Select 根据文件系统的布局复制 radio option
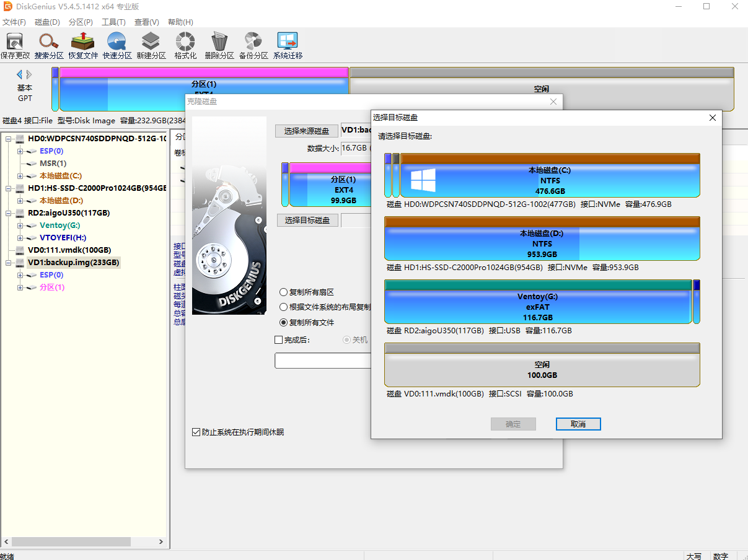Image resolution: width=748 pixels, height=560 pixels. coord(283,307)
